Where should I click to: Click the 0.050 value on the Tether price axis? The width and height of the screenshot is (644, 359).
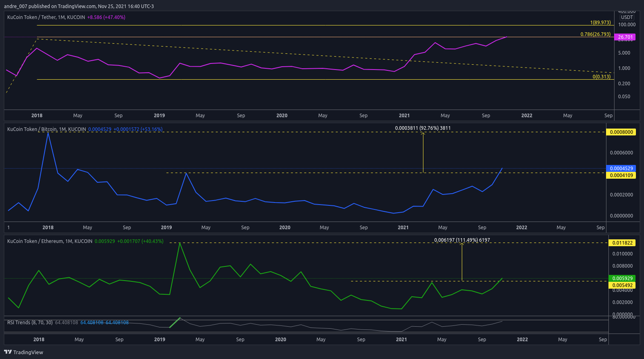(x=624, y=97)
